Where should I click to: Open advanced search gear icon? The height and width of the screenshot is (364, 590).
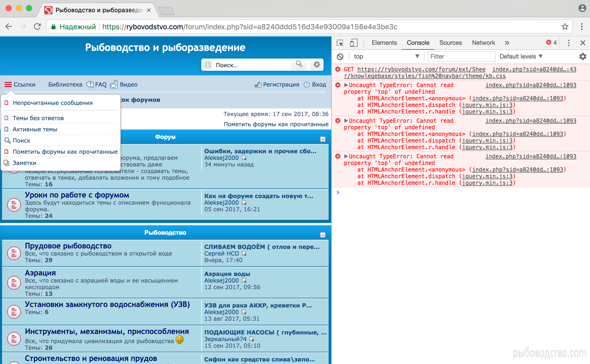tap(317, 65)
